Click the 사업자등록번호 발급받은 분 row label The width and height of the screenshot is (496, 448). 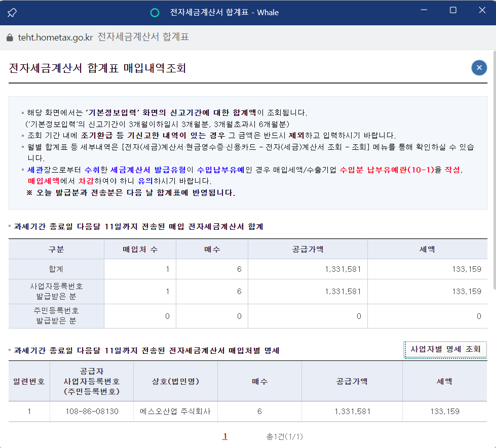[x=56, y=291]
